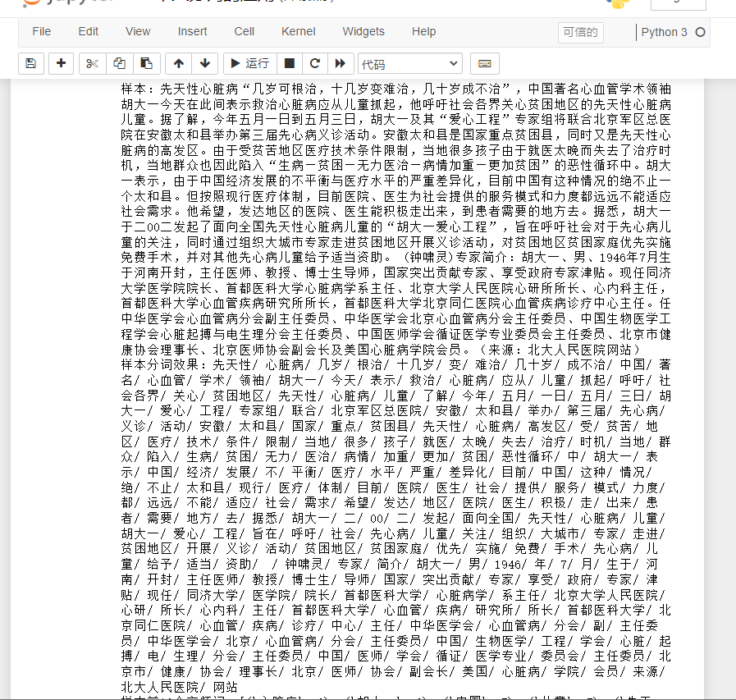Image resolution: width=736 pixels, height=700 pixels.
Task: Open the command palette
Action: pos(483,63)
